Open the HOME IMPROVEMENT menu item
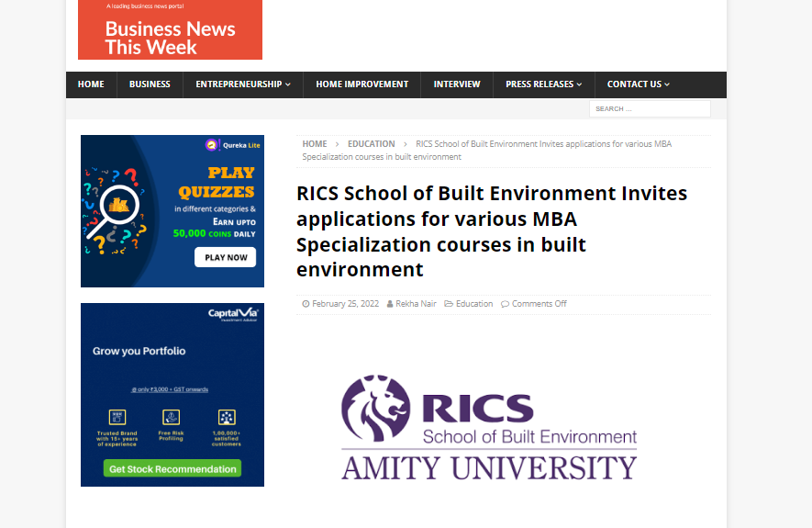This screenshot has width=812, height=528. [362, 84]
